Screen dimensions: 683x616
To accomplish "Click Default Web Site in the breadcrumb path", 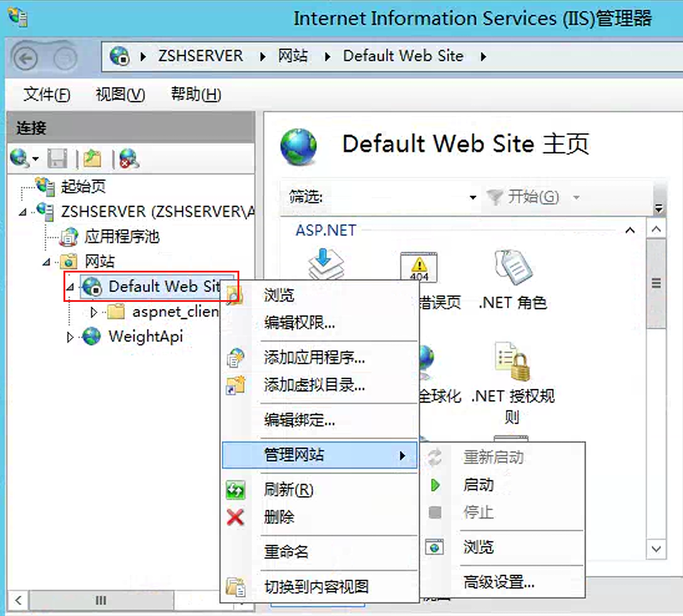I will 403,56.
